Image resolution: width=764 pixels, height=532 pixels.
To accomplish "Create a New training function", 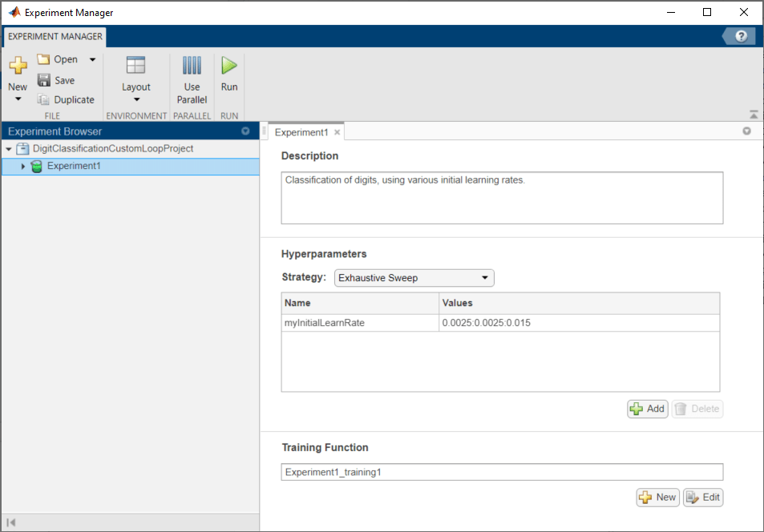I will (x=658, y=498).
